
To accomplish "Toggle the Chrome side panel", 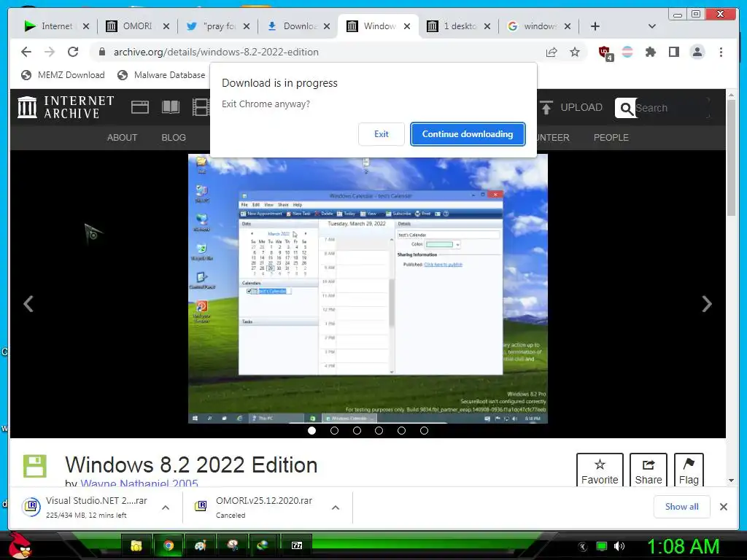I will pos(673,52).
